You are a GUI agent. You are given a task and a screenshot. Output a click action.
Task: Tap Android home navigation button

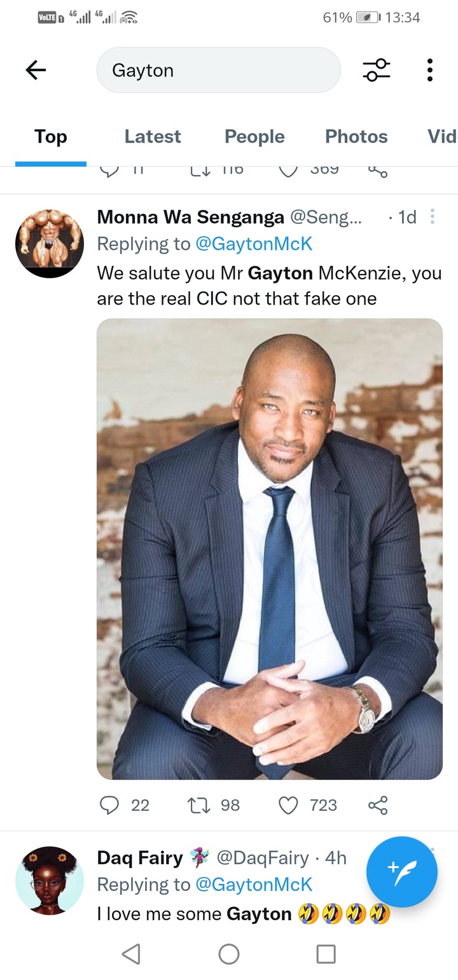229,953
